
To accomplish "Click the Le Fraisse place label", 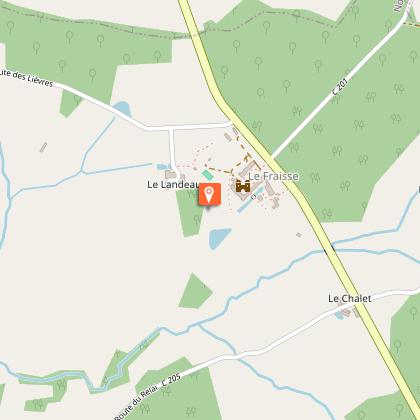I will [273, 176].
